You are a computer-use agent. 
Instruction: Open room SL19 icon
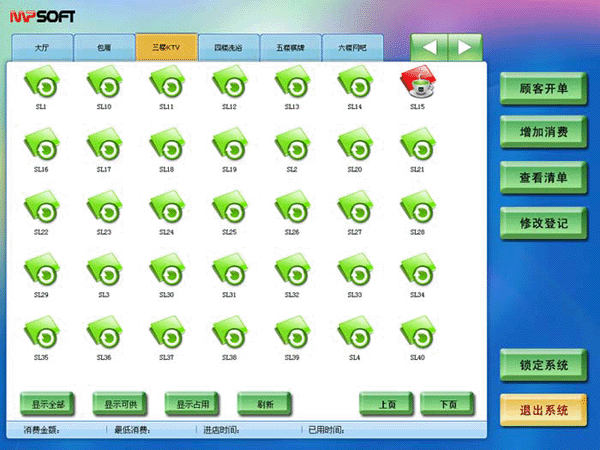229,146
